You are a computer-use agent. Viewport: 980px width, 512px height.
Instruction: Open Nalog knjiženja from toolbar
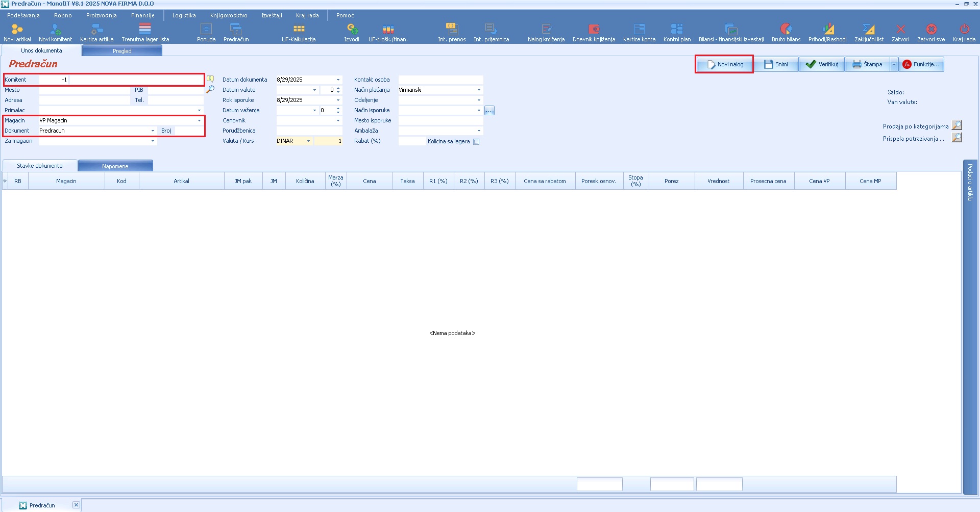(546, 32)
